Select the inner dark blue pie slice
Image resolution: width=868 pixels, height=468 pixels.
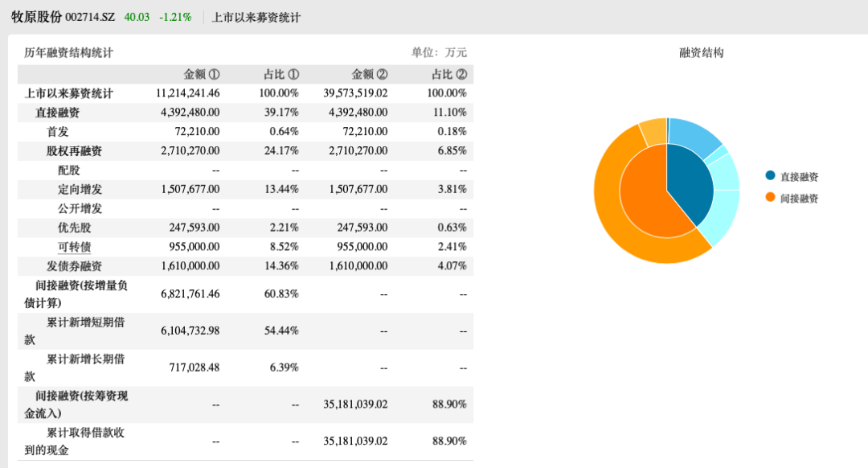click(x=690, y=183)
